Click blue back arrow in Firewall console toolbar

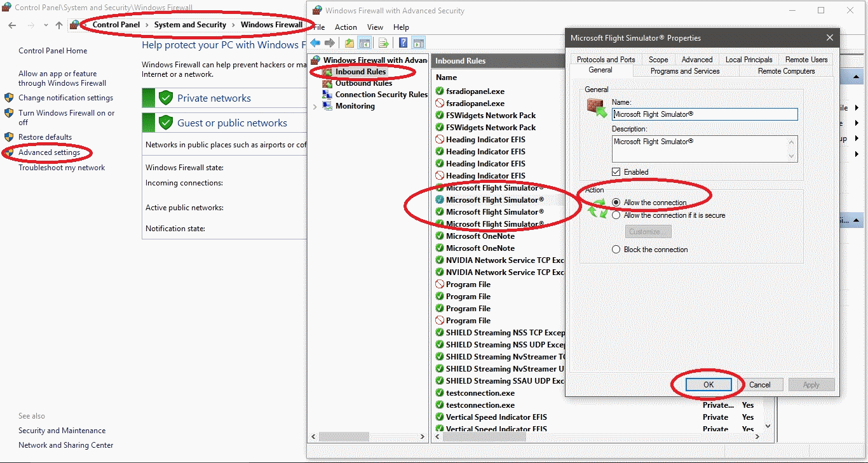coord(315,43)
